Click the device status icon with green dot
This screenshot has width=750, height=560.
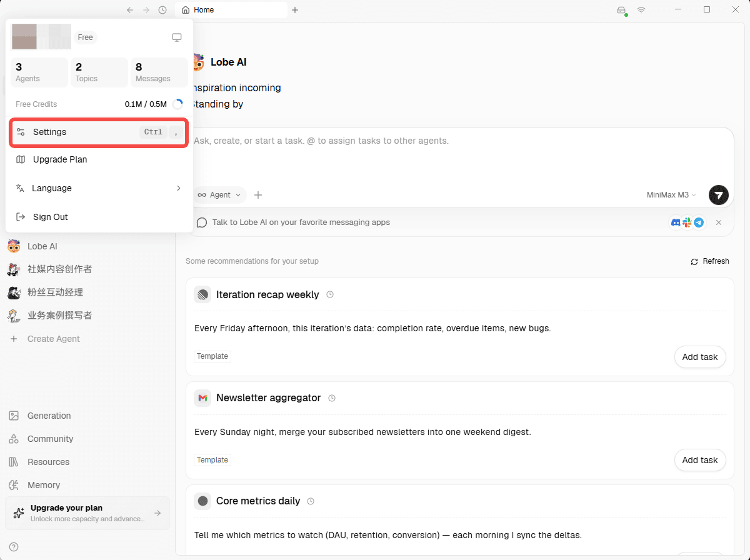pyautogui.click(x=621, y=10)
